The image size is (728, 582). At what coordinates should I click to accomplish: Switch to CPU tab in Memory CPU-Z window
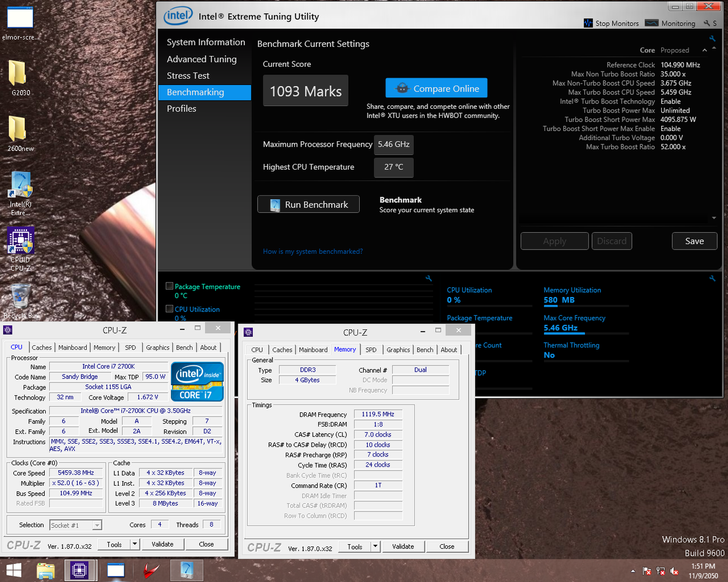[x=257, y=350]
